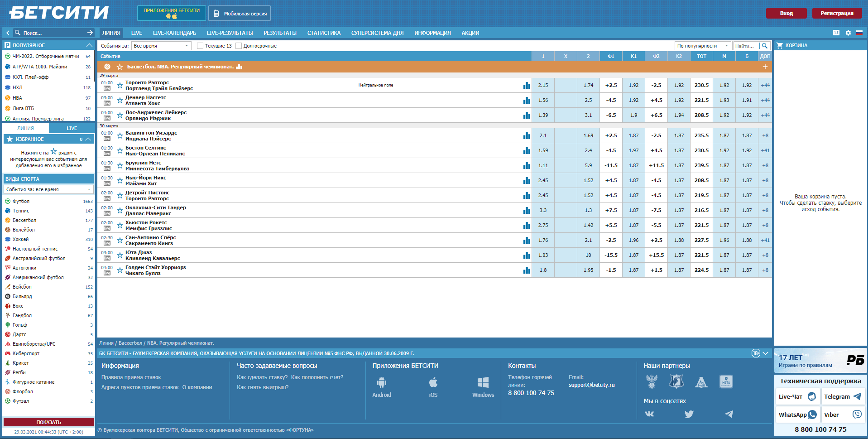Open Telegram social icon in footer
Viewport: 868px width, 439px height.
click(729, 414)
